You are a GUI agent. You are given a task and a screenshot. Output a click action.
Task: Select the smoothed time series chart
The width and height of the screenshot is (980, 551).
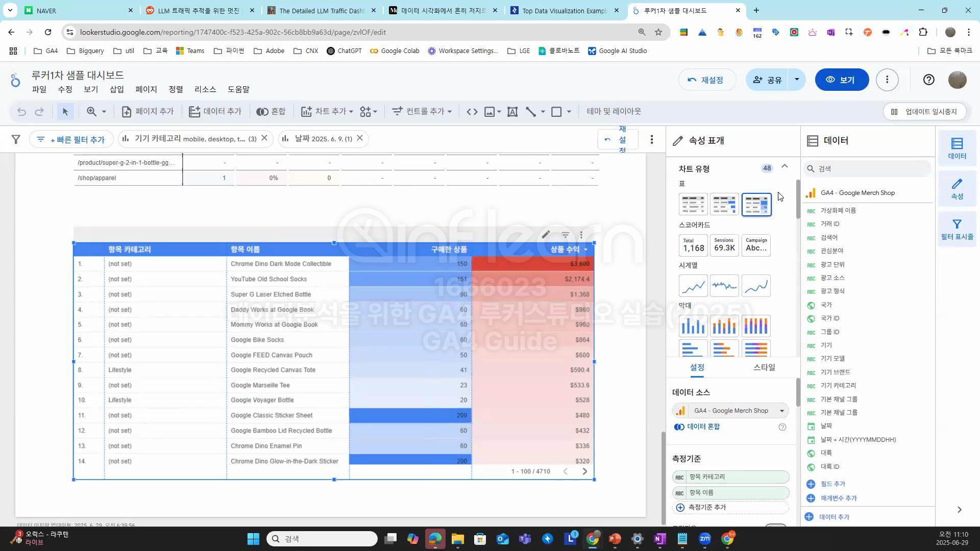[x=756, y=286]
